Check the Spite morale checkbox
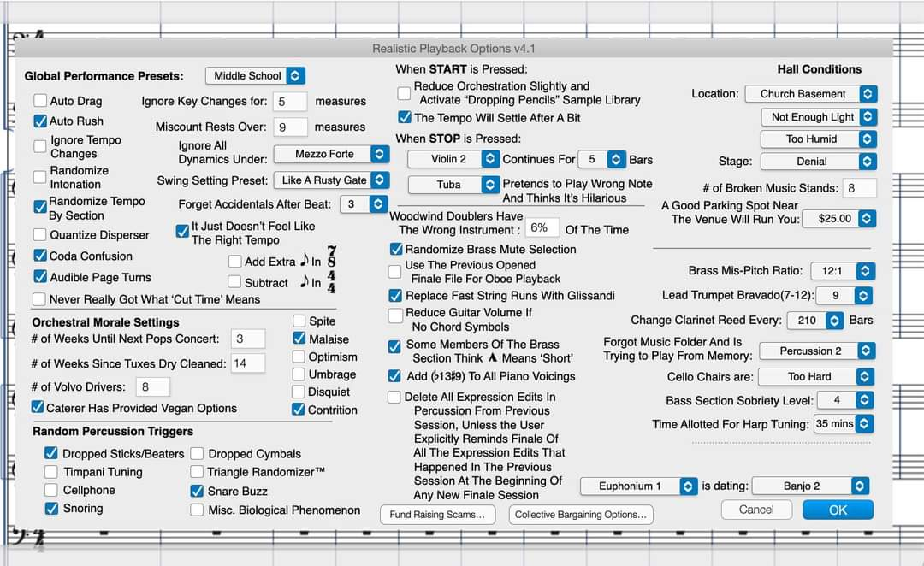Image resolution: width=924 pixels, height=566 pixels. 299,321
